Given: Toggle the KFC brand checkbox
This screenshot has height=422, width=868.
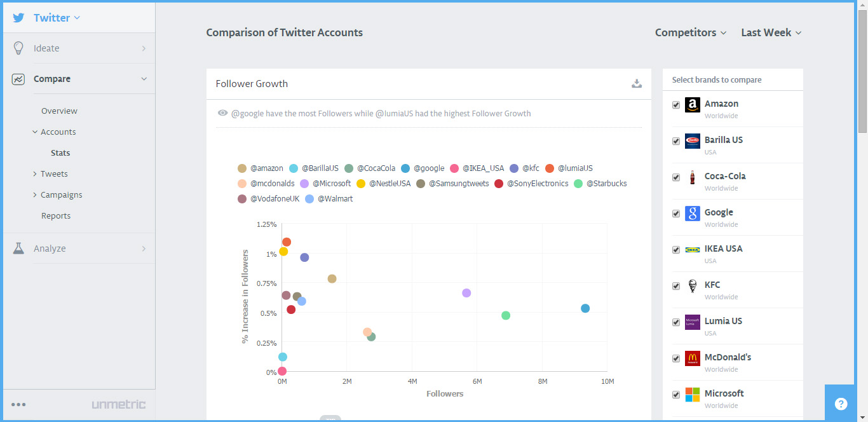Looking at the screenshot, I should tap(676, 286).
